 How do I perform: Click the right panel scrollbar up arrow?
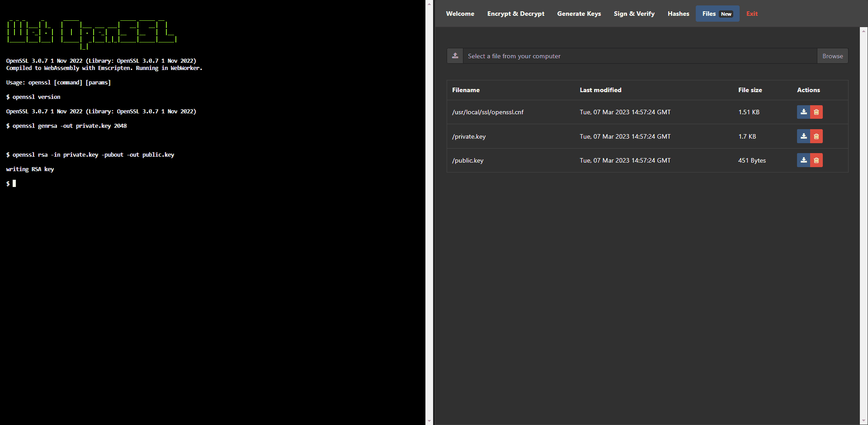point(863,31)
